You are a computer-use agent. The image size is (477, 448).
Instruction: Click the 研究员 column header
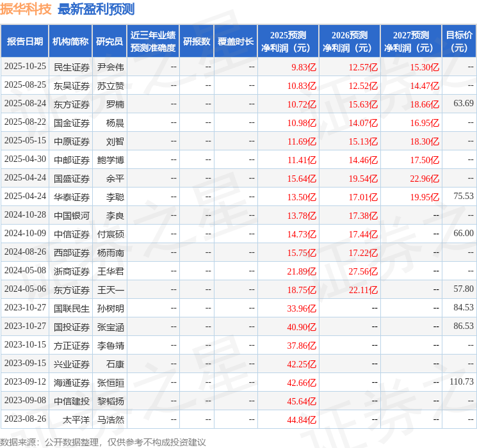click(109, 42)
